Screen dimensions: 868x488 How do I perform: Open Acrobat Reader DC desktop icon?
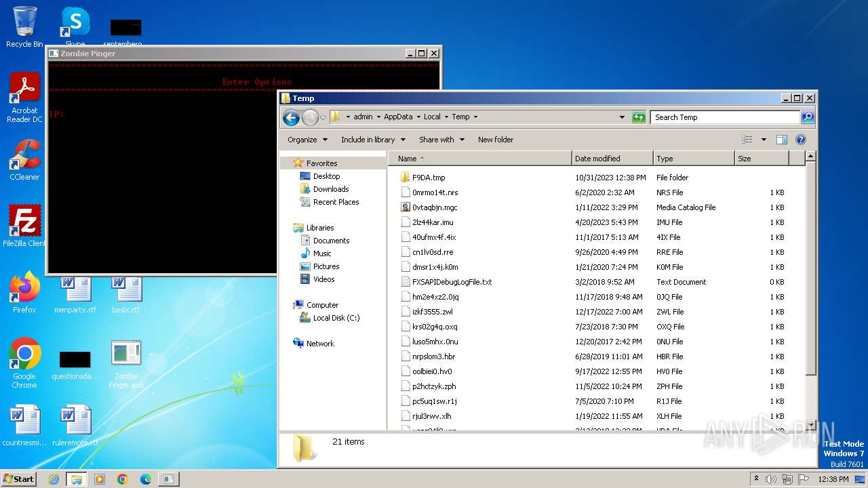point(24,98)
